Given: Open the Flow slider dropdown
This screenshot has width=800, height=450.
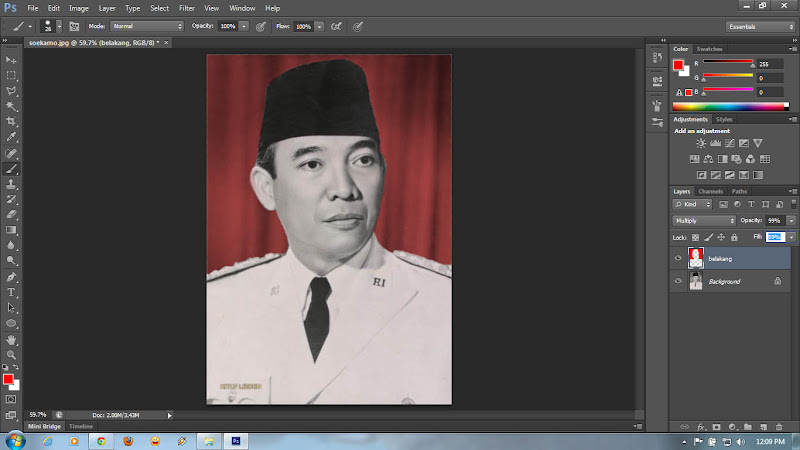Looking at the screenshot, I should 319,27.
